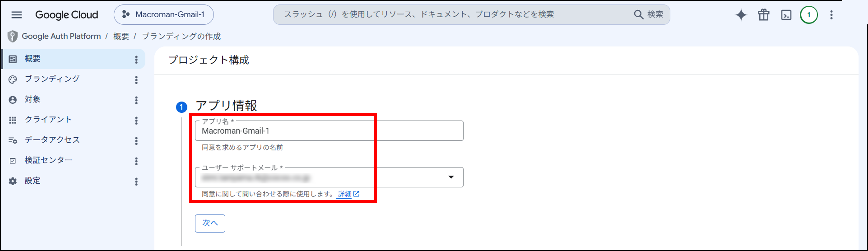This screenshot has height=251, width=868.
Task: Click the クライアント grid icon
Action: [13, 120]
